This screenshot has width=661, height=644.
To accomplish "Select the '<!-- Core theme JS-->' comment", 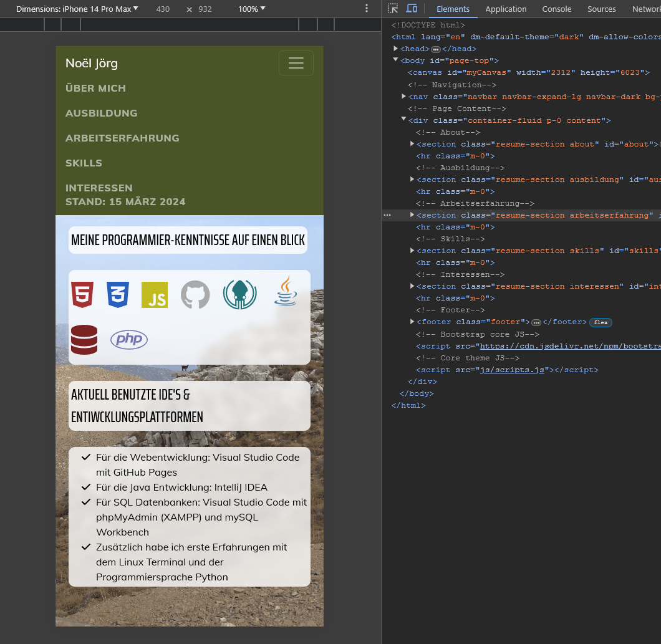I will (x=468, y=358).
